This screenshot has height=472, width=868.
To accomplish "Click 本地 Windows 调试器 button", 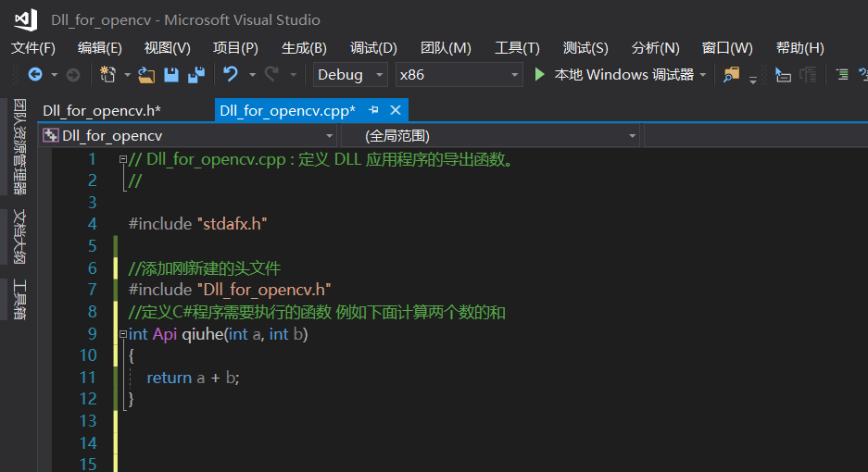I will pos(623,75).
